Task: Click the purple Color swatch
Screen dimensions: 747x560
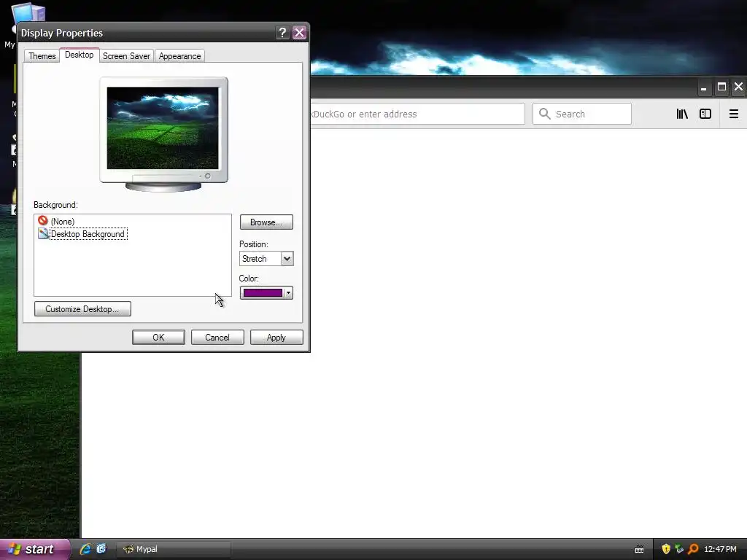Action: (x=263, y=293)
